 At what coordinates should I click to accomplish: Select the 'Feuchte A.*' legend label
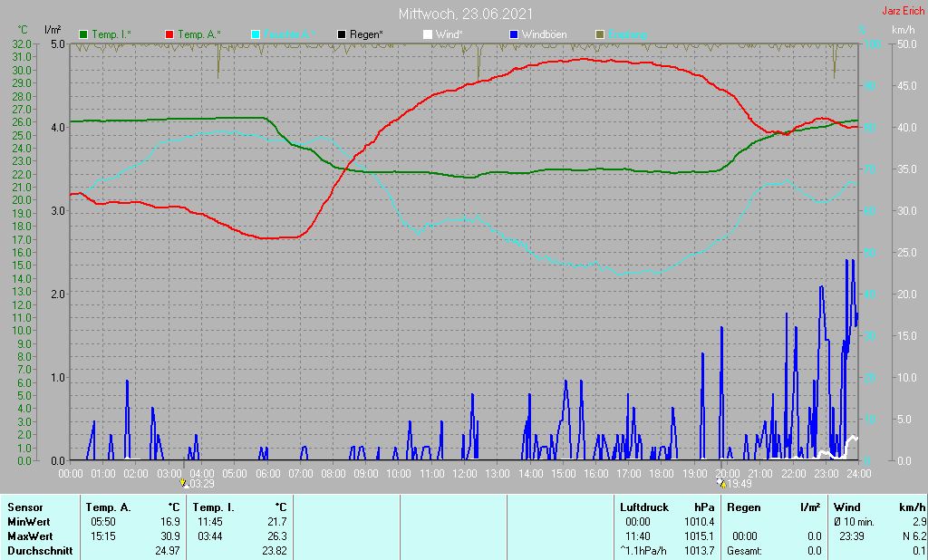tap(289, 34)
